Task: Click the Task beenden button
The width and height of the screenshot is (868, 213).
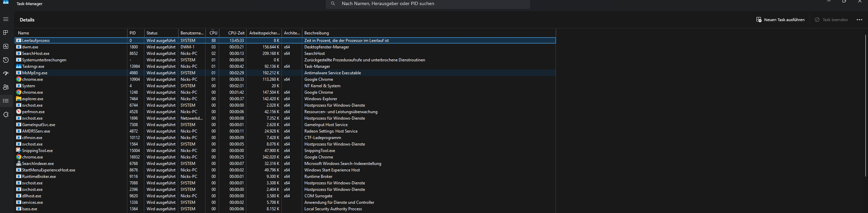Action: click(831, 20)
